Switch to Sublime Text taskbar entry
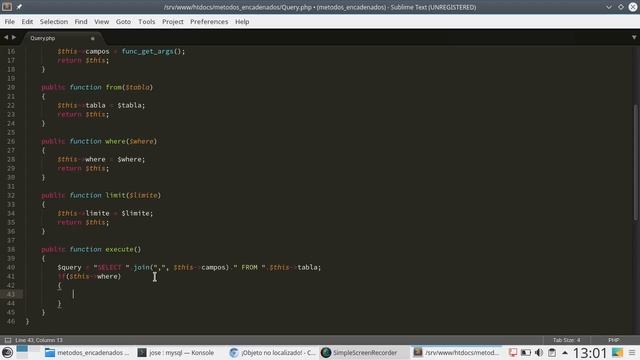The width and height of the screenshot is (640, 360). click(456, 353)
